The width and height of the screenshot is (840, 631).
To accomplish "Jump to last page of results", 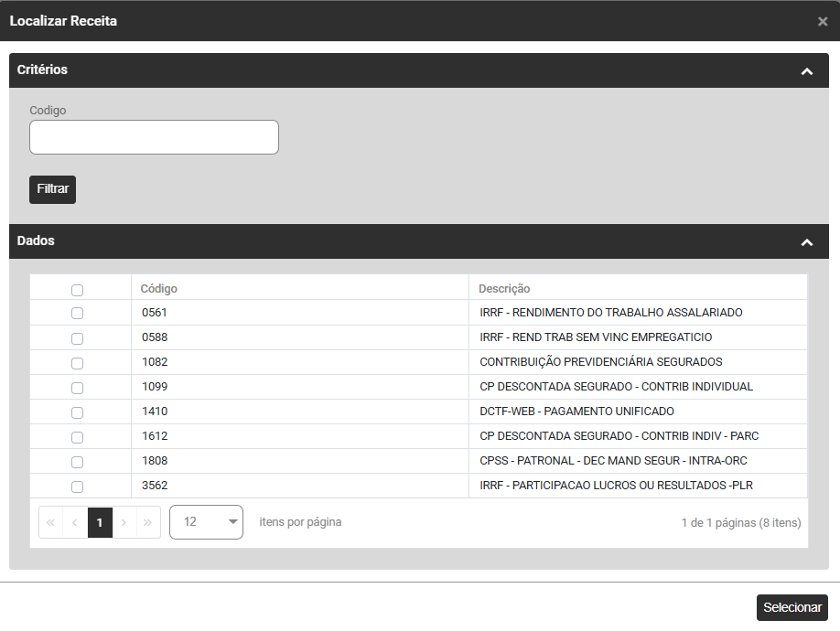I will (x=148, y=522).
